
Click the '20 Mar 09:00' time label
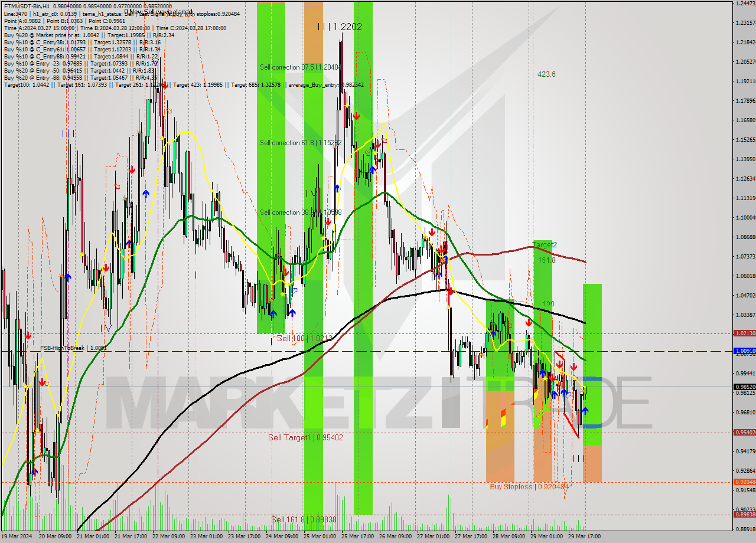56,537
